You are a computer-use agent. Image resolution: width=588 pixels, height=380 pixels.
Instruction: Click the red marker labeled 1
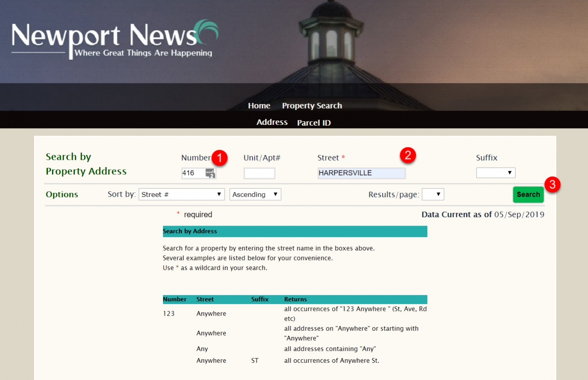(220, 158)
